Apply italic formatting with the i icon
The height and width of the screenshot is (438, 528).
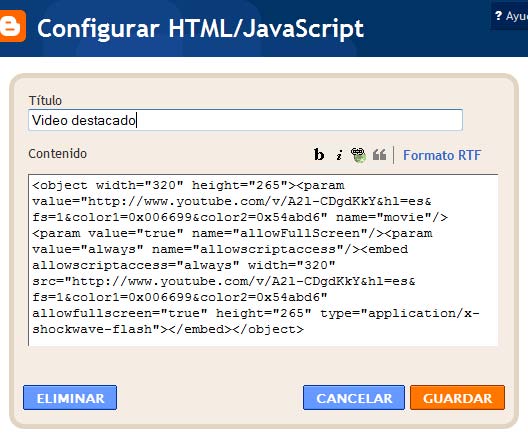[x=339, y=155]
